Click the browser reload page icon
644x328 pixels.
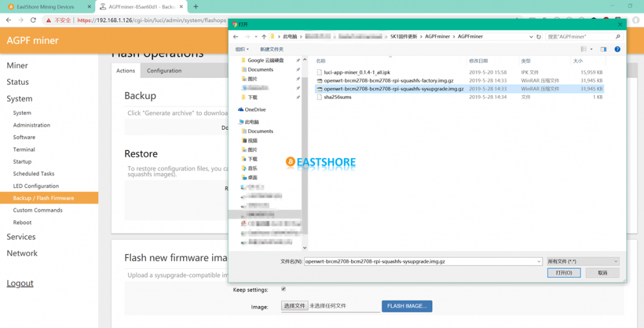pyautogui.click(x=35, y=20)
